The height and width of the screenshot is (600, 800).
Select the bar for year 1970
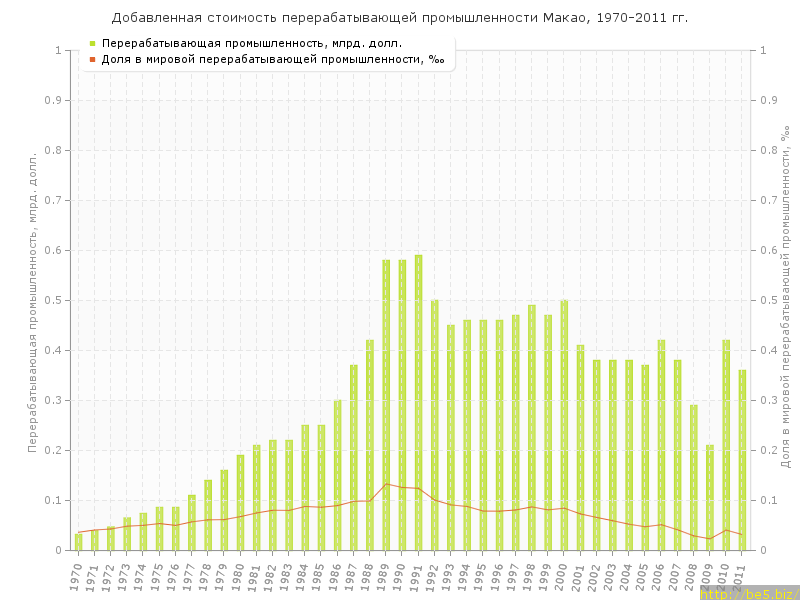point(78,542)
